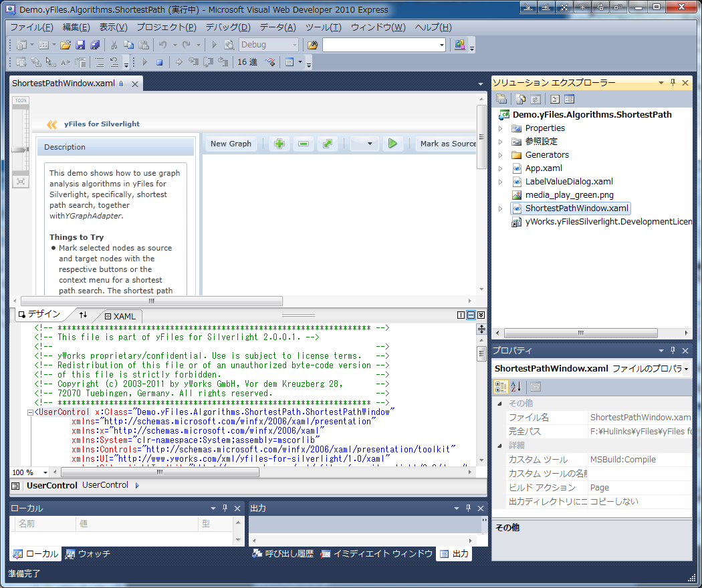Screen dimensions: 702x588
Task: Click the swap panes arrows icon
Action: (x=84, y=315)
